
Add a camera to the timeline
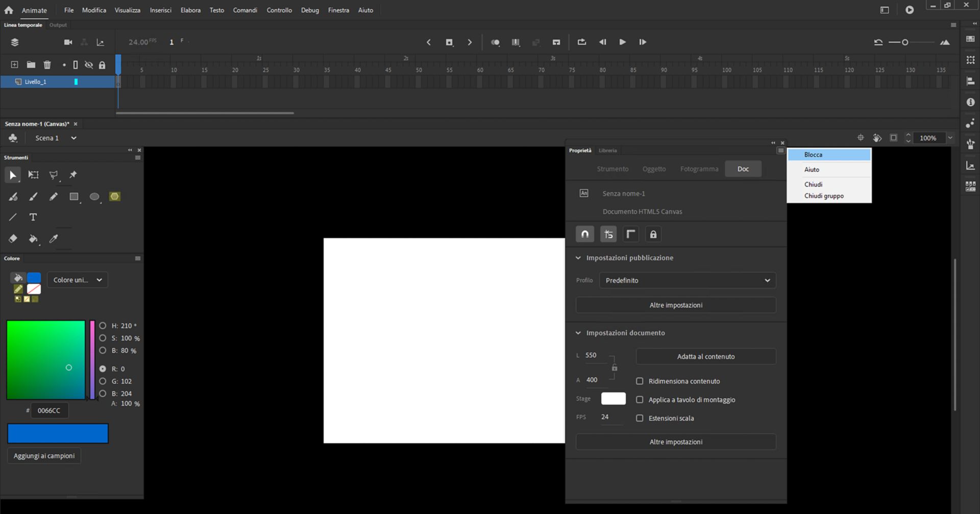coord(68,42)
